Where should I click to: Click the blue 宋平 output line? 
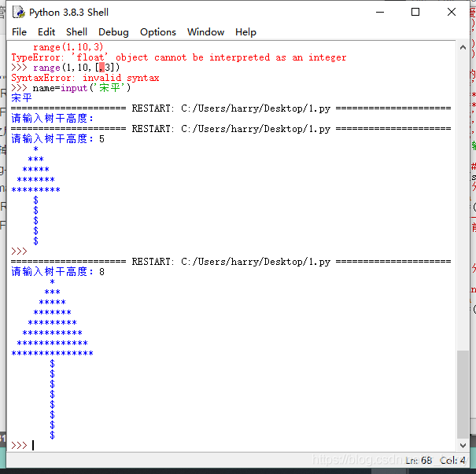tap(21, 98)
